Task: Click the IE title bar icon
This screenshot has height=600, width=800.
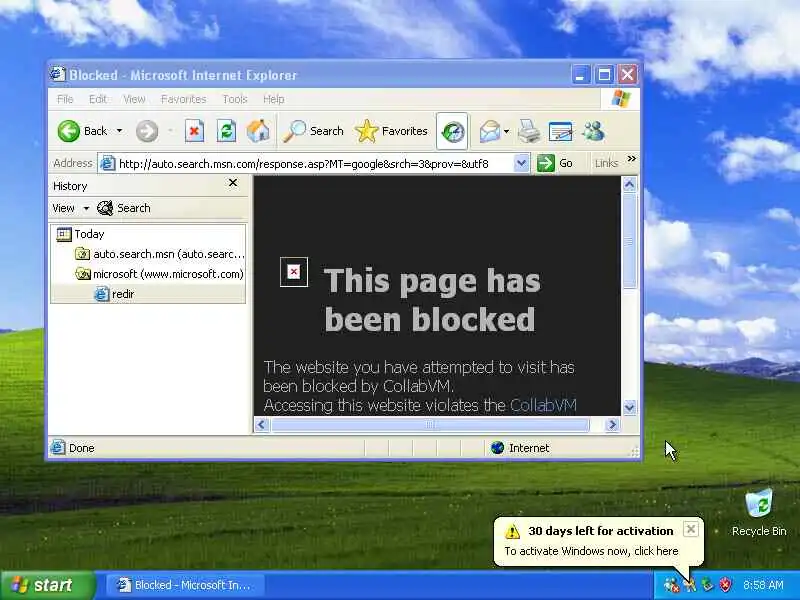Action: 58,74
